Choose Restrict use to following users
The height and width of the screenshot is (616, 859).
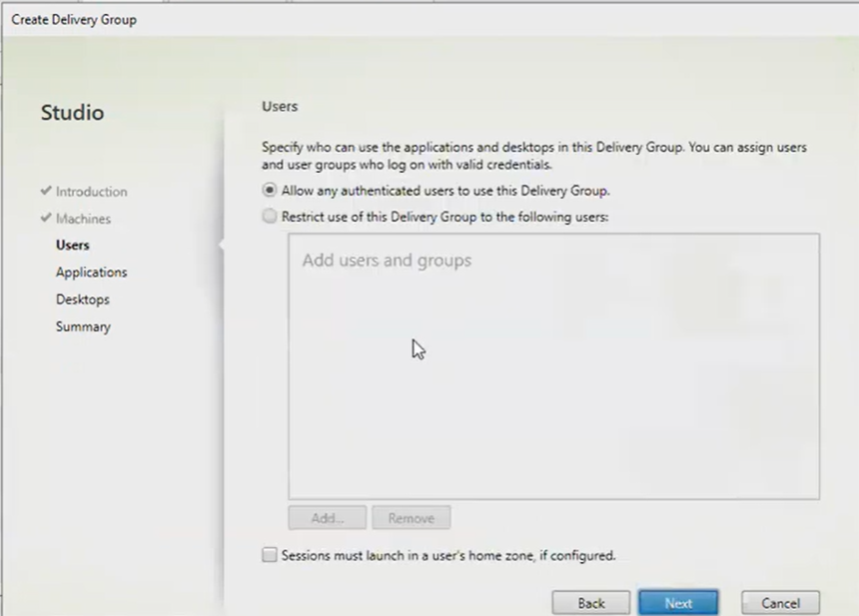[270, 217]
